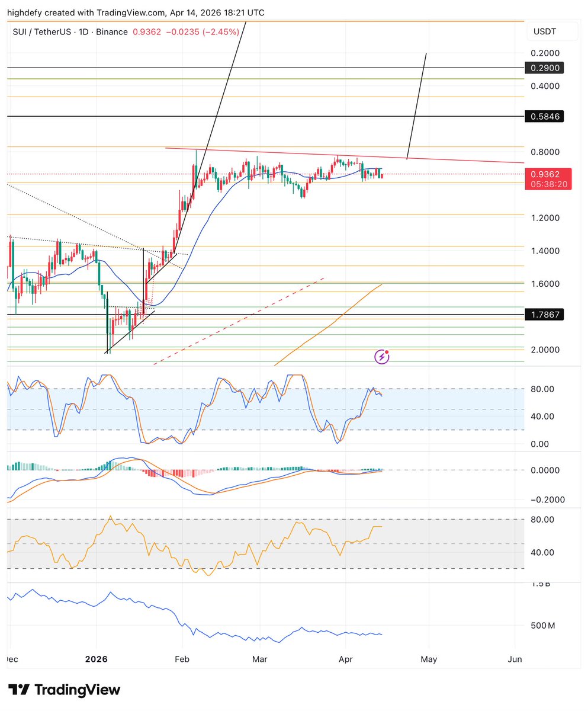This screenshot has width=588, height=711.
Task: Click the 1.2000 price axis label
Action: coord(544,217)
